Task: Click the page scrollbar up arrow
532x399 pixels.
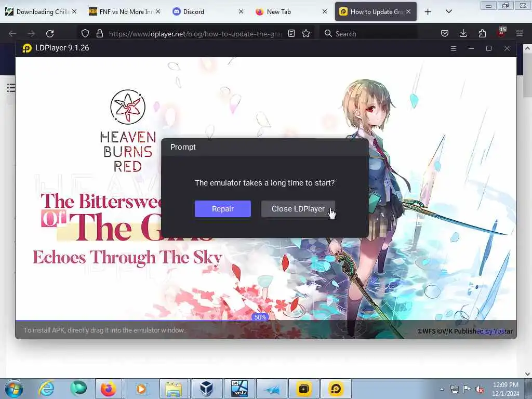Action: [x=527, y=48]
